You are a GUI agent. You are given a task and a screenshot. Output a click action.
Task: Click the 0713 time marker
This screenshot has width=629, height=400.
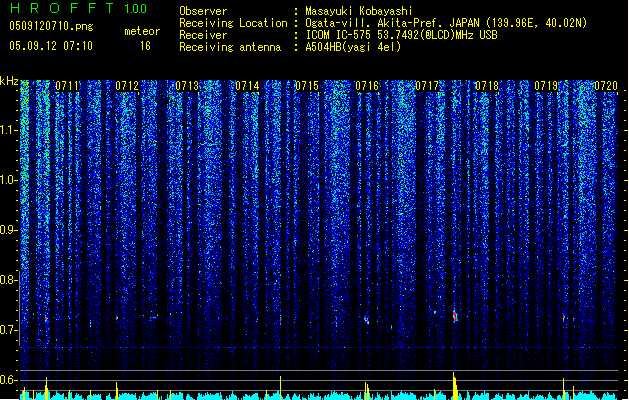pyautogui.click(x=187, y=86)
